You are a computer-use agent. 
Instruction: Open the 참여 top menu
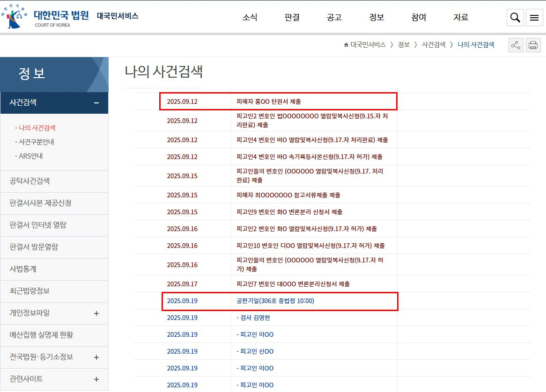pos(419,17)
